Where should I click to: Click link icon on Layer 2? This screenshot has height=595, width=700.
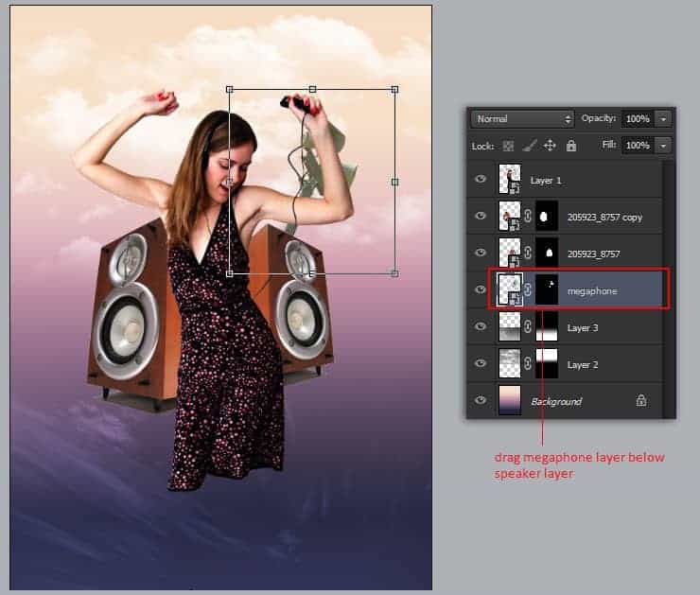tap(528, 363)
